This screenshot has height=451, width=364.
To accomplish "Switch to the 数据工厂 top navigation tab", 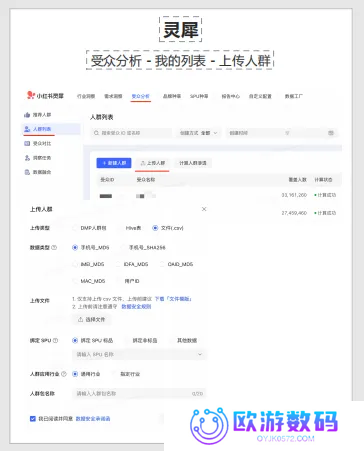I will (x=294, y=96).
